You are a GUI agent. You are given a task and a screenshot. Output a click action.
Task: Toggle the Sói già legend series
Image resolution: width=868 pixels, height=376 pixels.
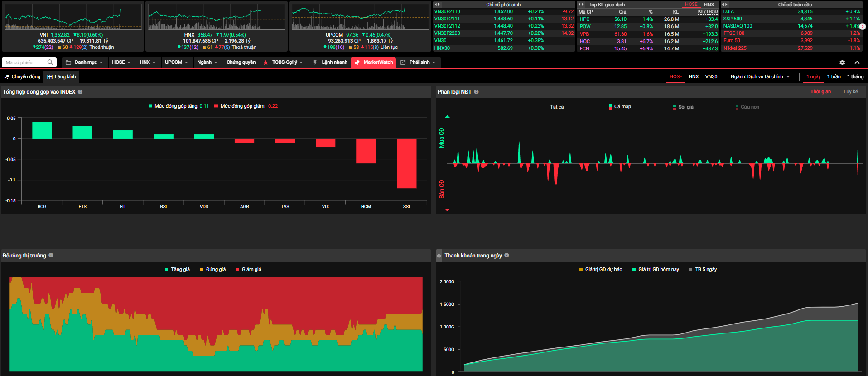click(x=683, y=107)
